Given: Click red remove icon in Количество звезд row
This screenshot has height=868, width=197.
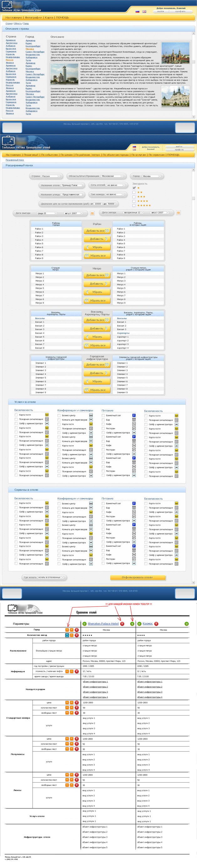Looking at the screenshot, I should coord(77,635).
